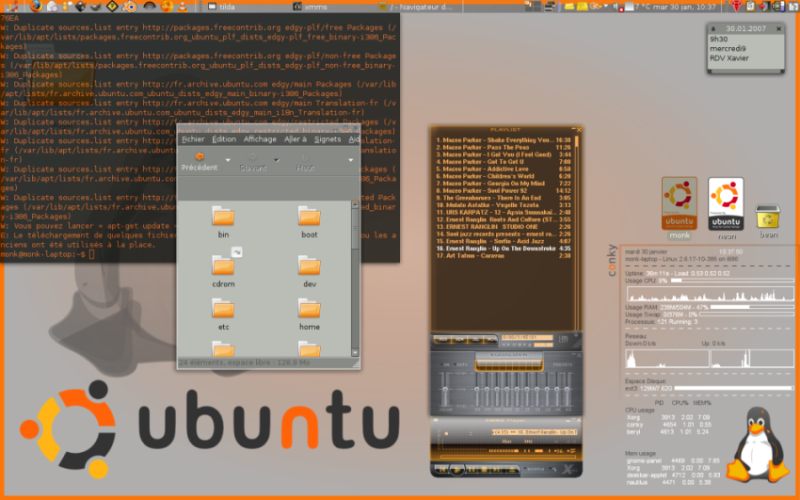This screenshot has width=800, height=500.
Task: Select 'Art Tatum - Caravan' in playlist
Action: click(x=503, y=256)
